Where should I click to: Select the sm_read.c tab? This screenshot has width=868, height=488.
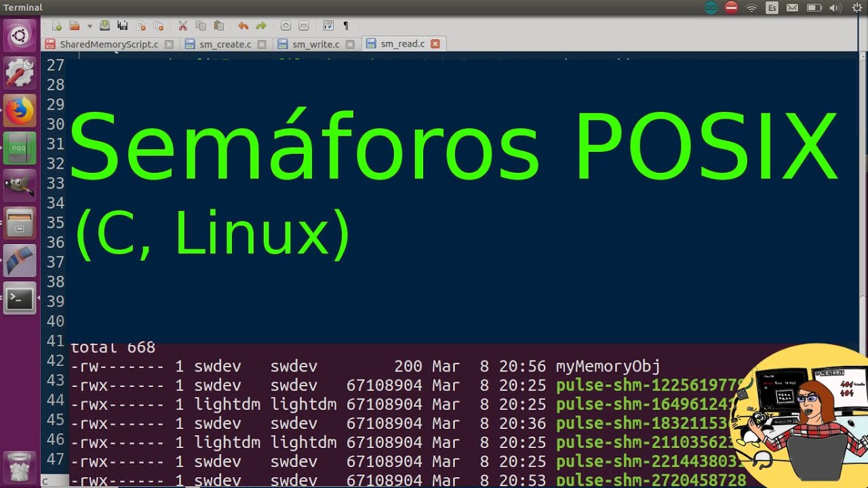pos(403,44)
